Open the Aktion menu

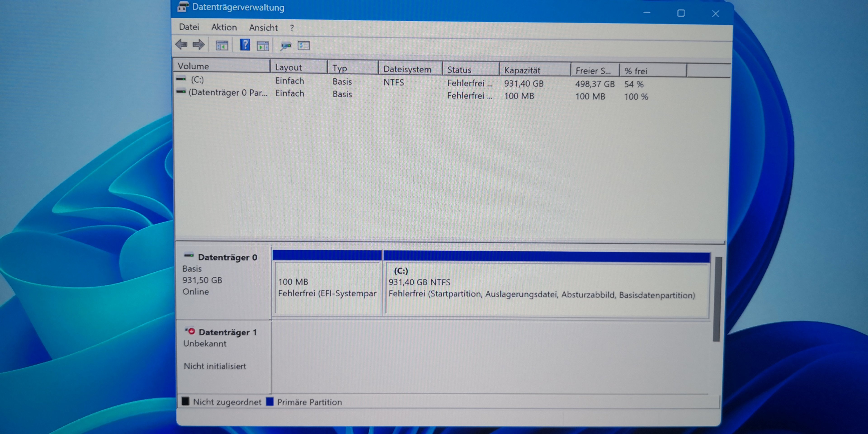pos(224,27)
